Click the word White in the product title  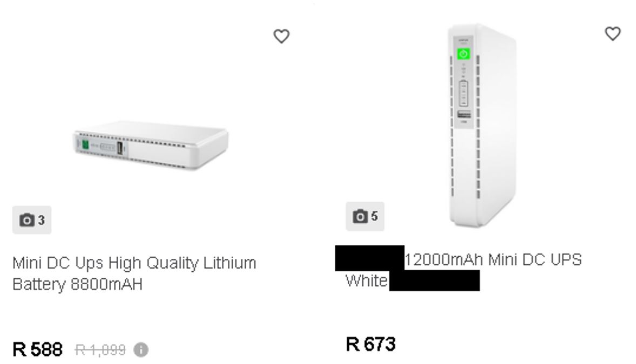[367, 281]
